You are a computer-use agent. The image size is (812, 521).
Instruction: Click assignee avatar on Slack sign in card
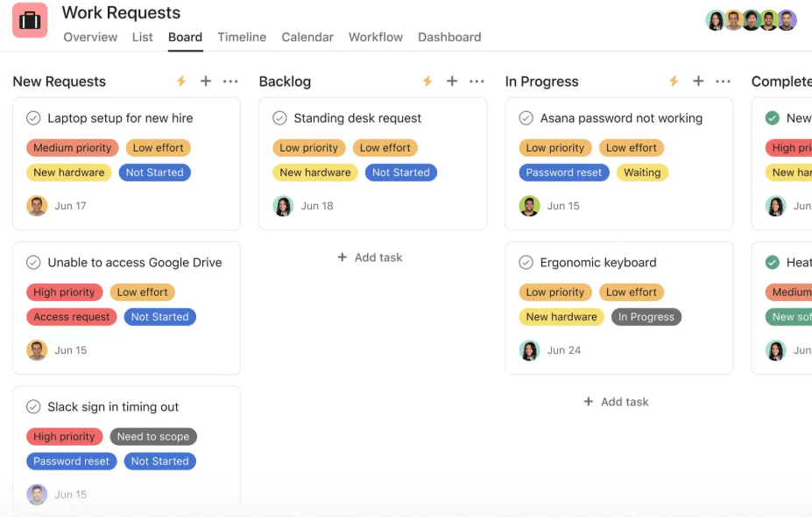coord(37,495)
